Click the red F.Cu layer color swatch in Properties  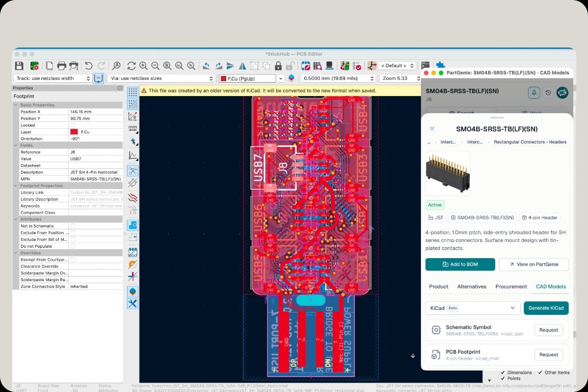[x=74, y=132]
